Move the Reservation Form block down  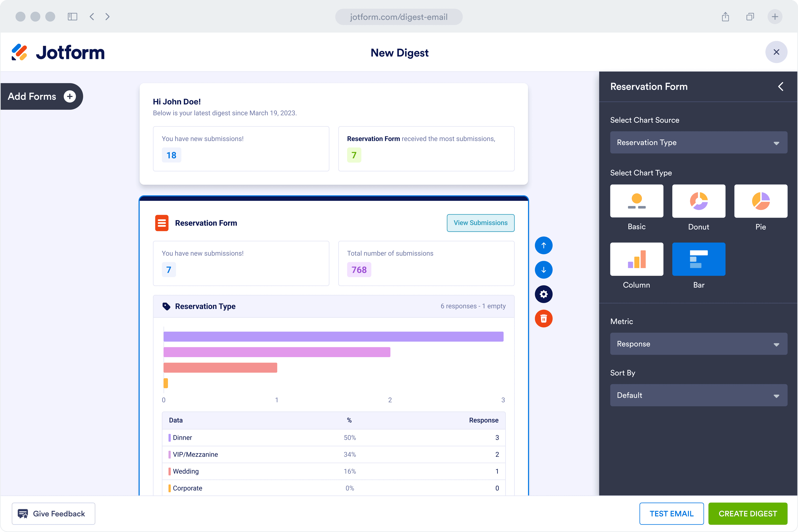point(543,270)
